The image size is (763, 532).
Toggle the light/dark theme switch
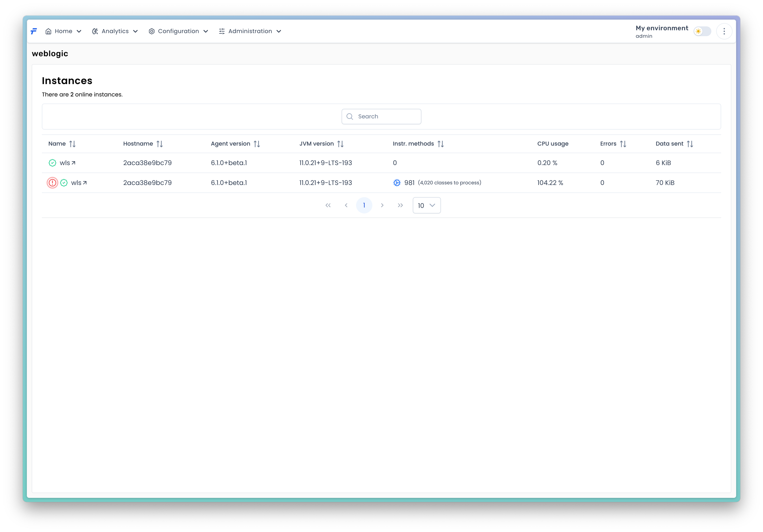tap(702, 31)
